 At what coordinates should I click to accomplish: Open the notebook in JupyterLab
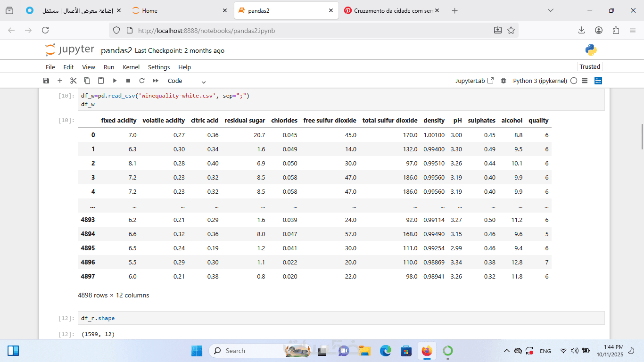(475, 81)
